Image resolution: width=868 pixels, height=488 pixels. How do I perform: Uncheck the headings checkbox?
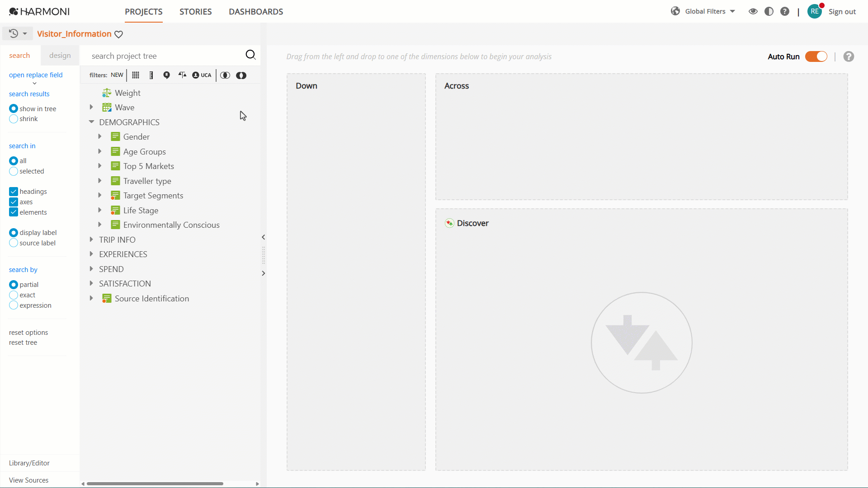click(14, 192)
